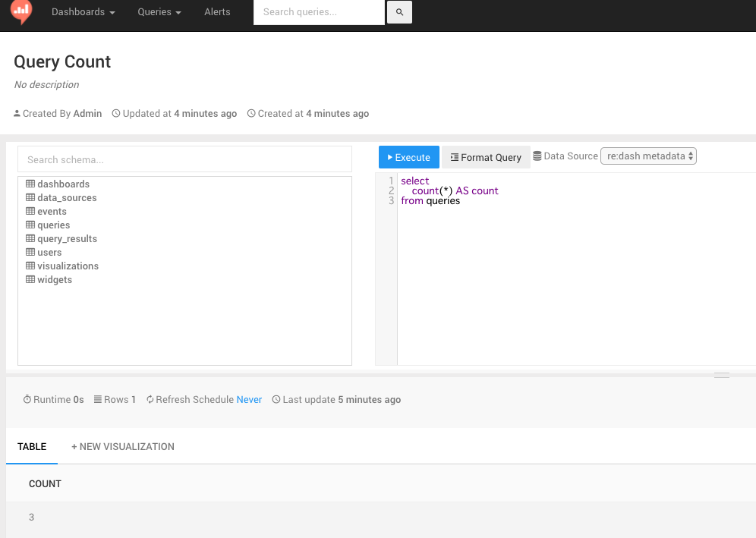Screen dimensions: 756x538
Task: Open the Dashboards dropdown menu
Action: coord(83,12)
